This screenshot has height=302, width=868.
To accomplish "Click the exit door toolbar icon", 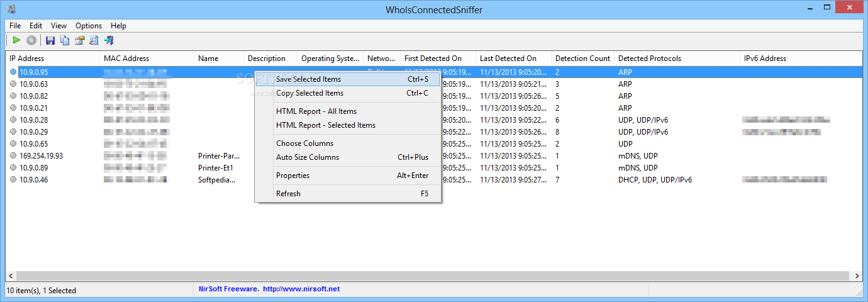I will point(108,41).
